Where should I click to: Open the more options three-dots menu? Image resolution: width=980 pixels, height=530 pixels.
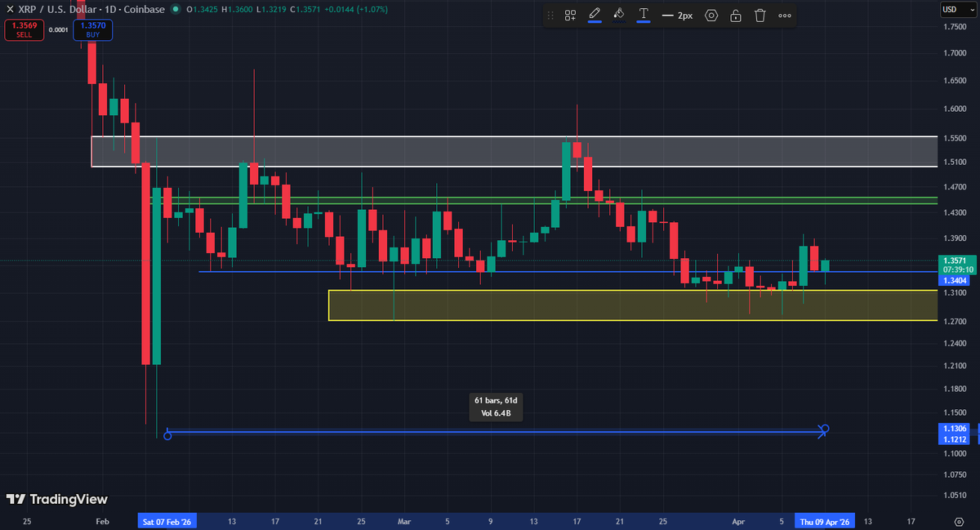click(785, 15)
